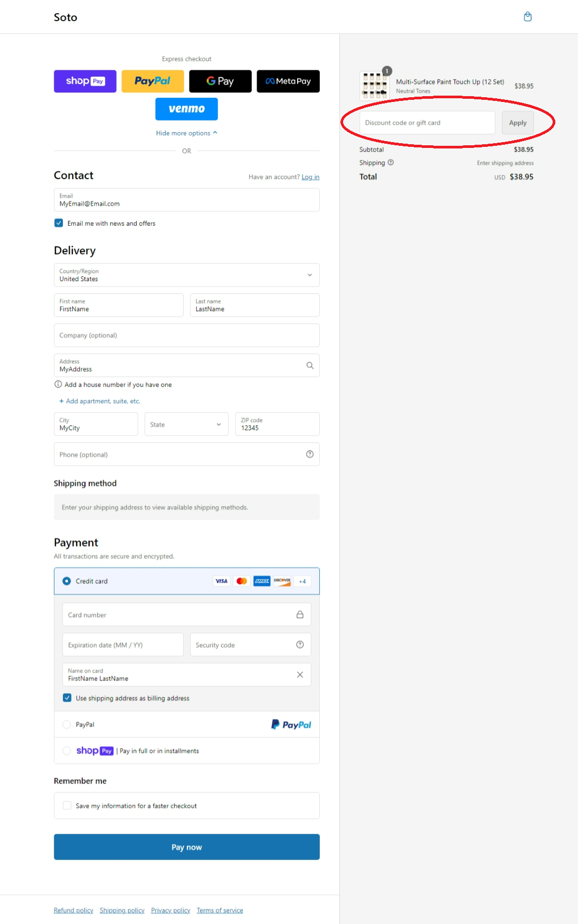The height and width of the screenshot is (924, 578).
Task: Click the Discount code or gift card field
Action: (x=428, y=123)
